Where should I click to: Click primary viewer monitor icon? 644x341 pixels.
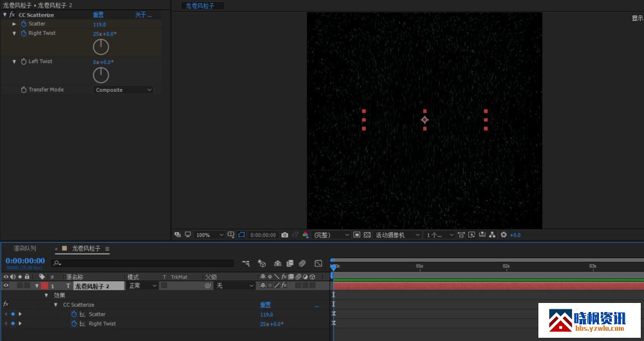point(187,235)
